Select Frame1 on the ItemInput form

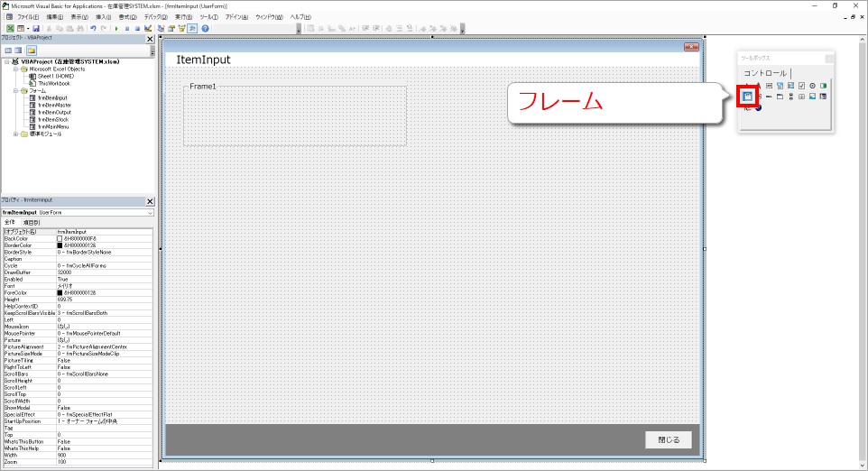294,115
